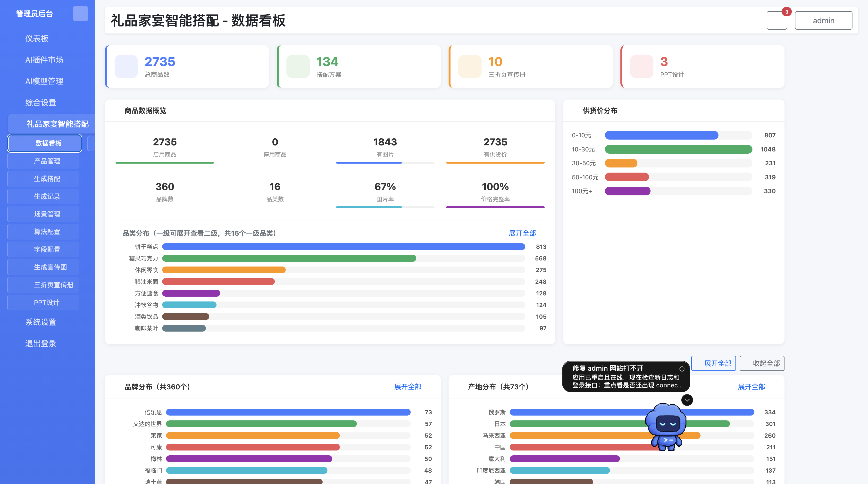The height and width of the screenshot is (484, 868).
Task: Expand the 冲饮谷物 category row
Action: click(x=334, y=305)
